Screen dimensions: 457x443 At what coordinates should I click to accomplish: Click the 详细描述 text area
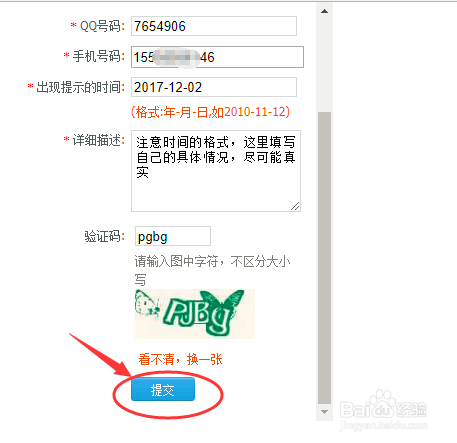click(x=216, y=171)
